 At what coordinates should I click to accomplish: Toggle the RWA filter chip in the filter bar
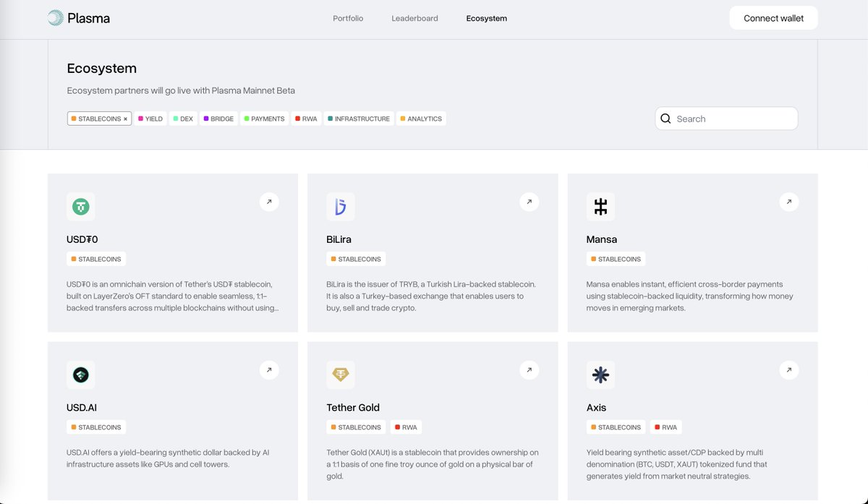point(306,119)
